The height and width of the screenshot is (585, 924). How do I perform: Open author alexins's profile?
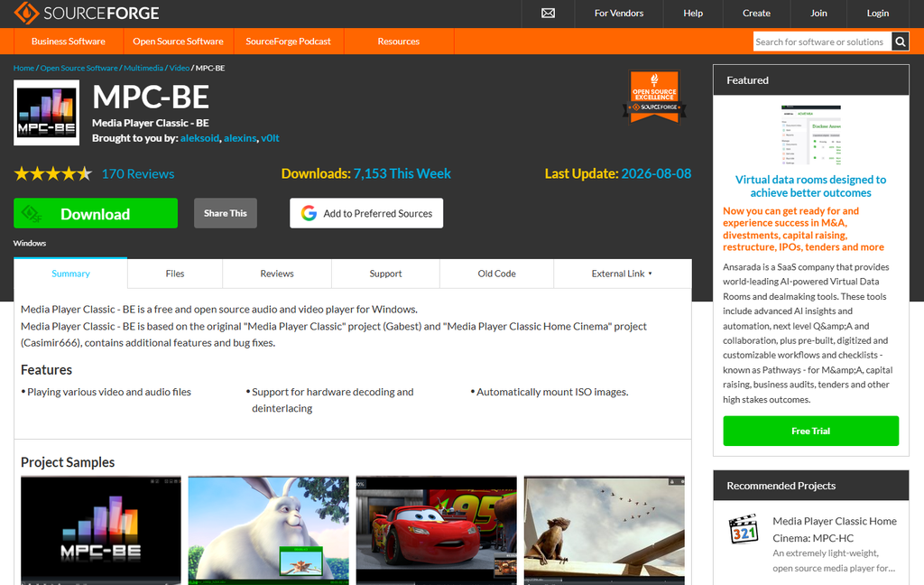pyautogui.click(x=240, y=138)
